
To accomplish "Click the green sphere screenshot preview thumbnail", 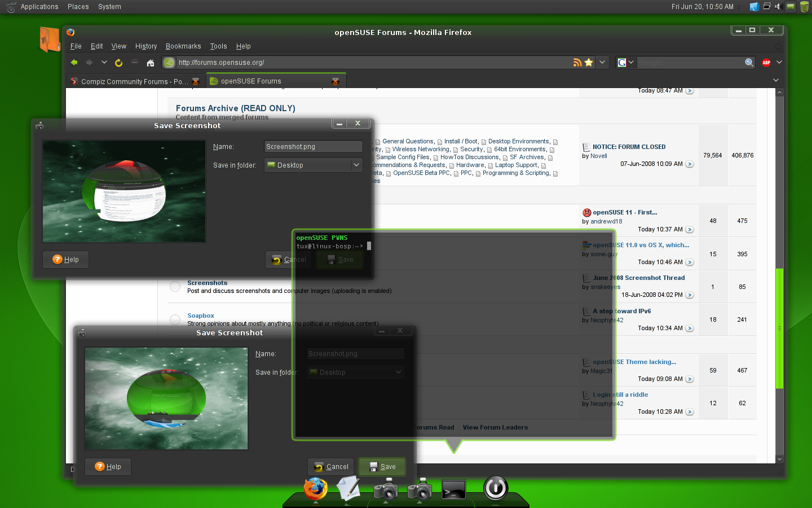I will 166,398.
